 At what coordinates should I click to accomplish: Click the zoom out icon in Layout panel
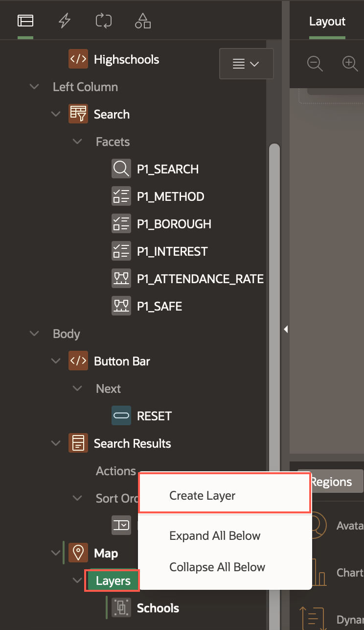click(x=315, y=63)
